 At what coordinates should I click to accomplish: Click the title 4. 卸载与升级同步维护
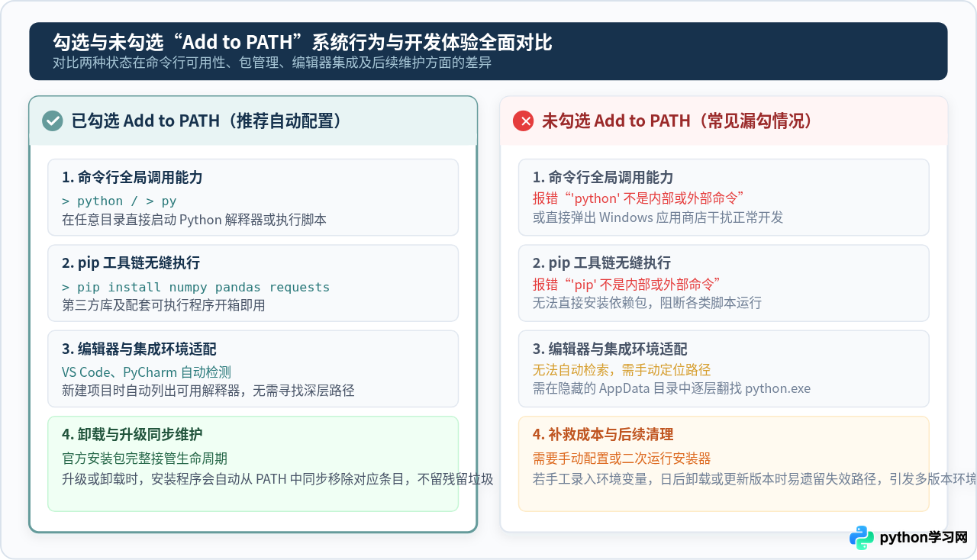click(x=132, y=434)
